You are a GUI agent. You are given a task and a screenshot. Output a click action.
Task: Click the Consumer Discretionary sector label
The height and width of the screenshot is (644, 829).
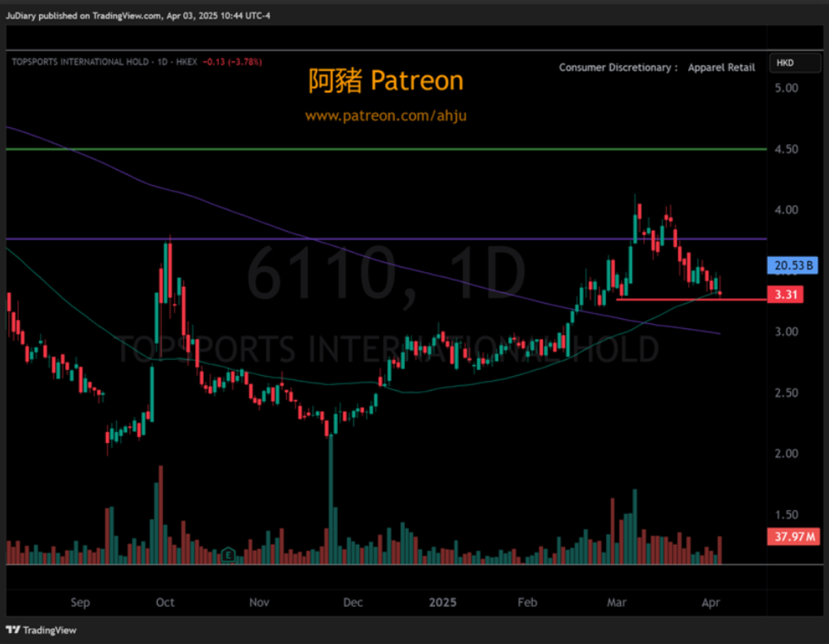click(x=617, y=68)
